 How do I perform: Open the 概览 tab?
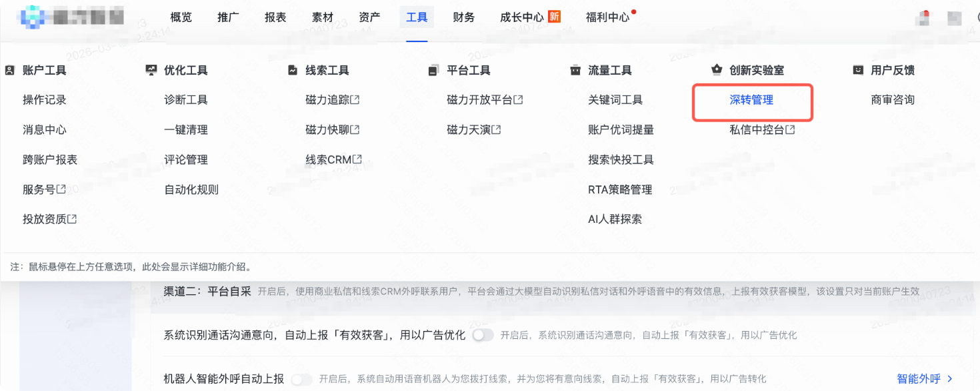(x=181, y=17)
